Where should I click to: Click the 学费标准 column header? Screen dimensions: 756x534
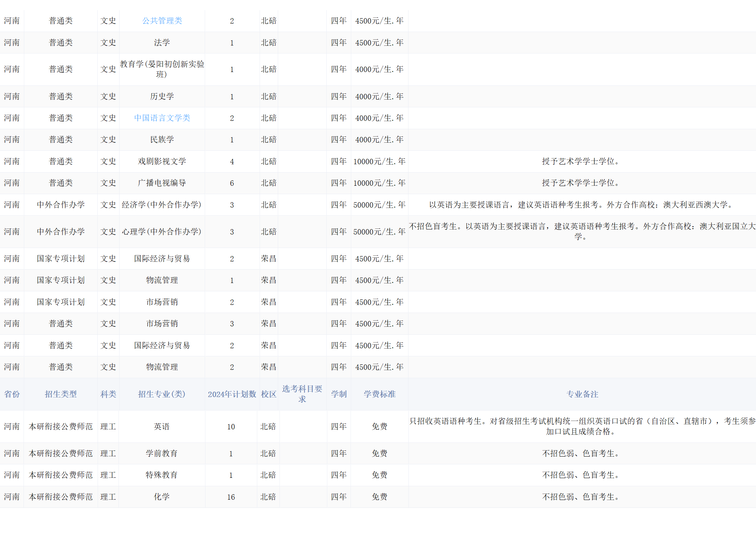(379, 394)
